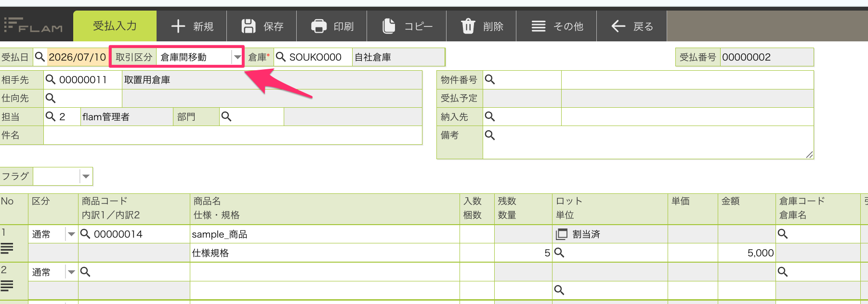This screenshot has width=868, height=304.
Task: Click the 受払日 date field 2026/07/10
Action: click(77, 57)
